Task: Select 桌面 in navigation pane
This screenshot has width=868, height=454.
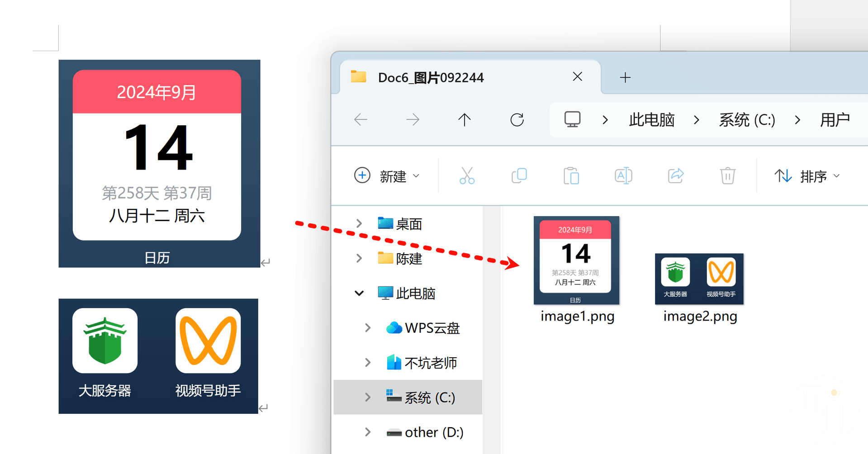Action: click(400, 223)
